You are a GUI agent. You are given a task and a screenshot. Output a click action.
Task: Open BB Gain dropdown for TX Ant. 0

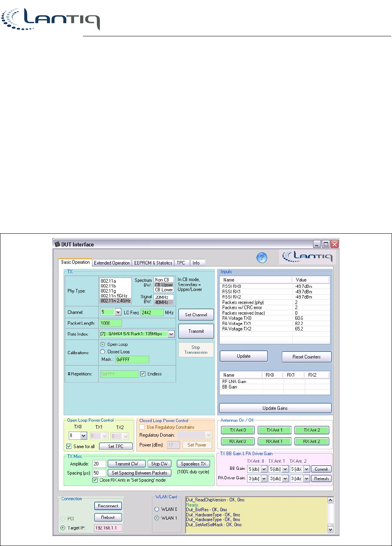coord(264,469)
